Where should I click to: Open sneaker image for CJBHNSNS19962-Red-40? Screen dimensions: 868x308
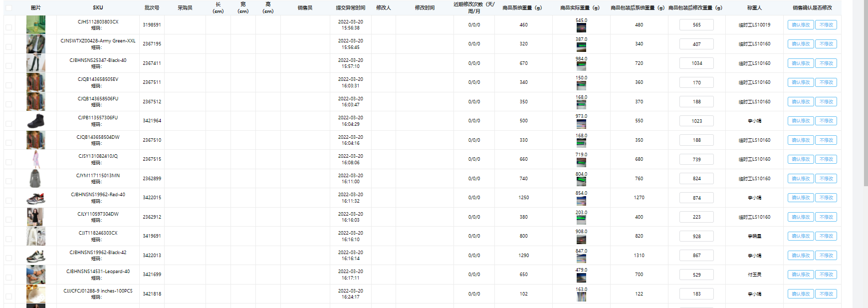pos(36,198)
